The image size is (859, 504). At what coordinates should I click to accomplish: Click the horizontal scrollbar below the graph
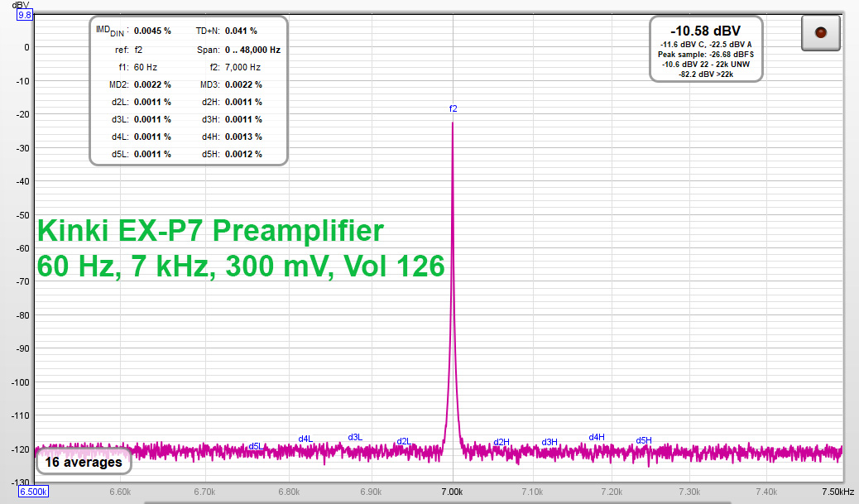tap(437, 502)
